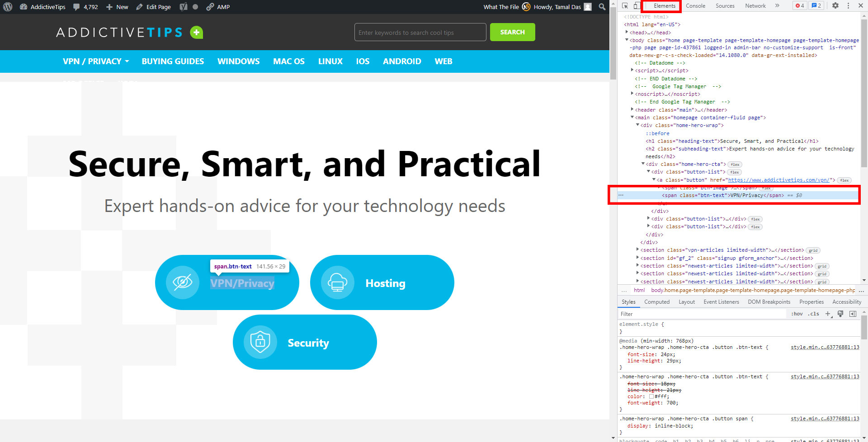This screenshot has width=868, height=442.
Task: Activate the DevTools inspect element tool
Action: pyautogui.click(x=625, y=6)
